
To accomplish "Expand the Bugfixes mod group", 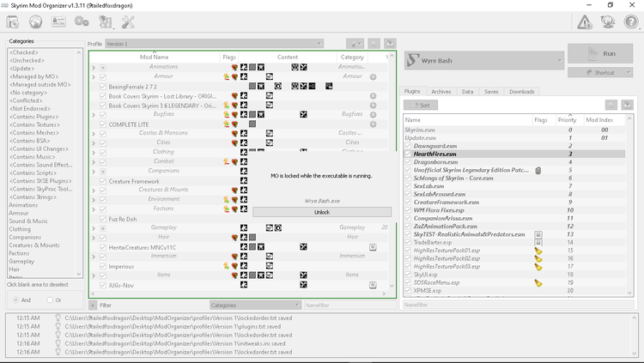I will tap(94, 115).
